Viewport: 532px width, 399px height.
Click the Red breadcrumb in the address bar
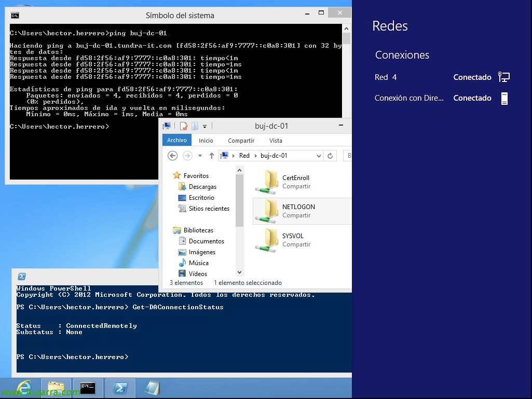point(244,155)
